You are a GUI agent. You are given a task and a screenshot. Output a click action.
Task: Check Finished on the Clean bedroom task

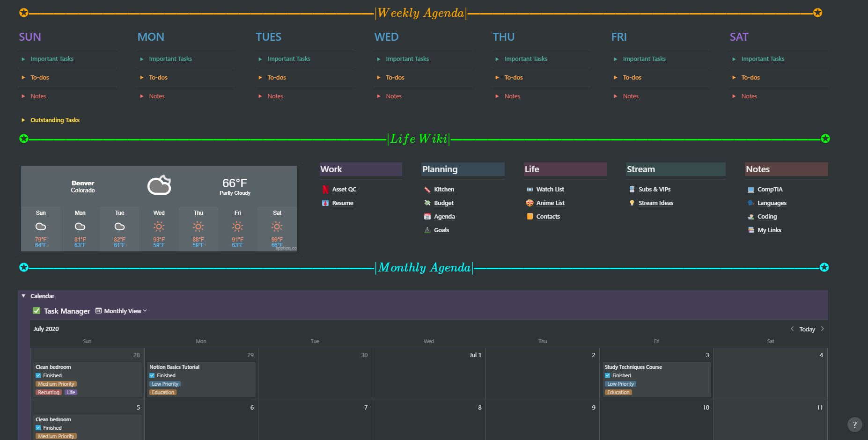pyautogui.click(x=38, y=375)
